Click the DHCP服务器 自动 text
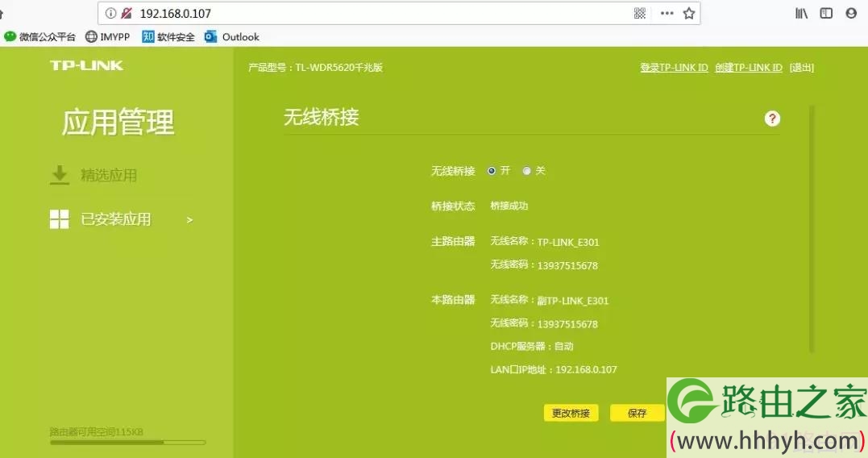868x458 pixels. (532, 346)
